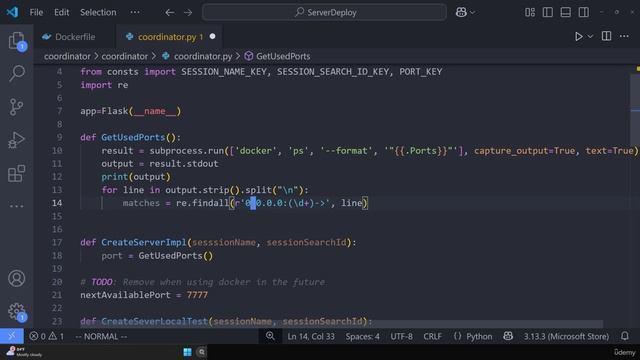
Task: Open the Explorer view in activity bar
Action: click(16, 41)
